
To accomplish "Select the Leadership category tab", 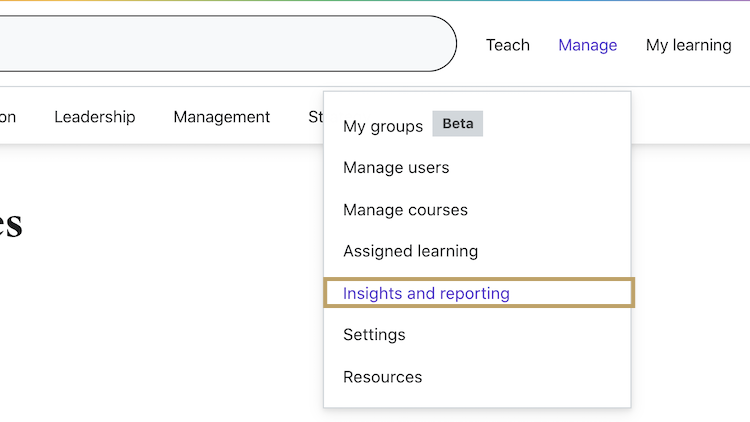I will [94, 117].
